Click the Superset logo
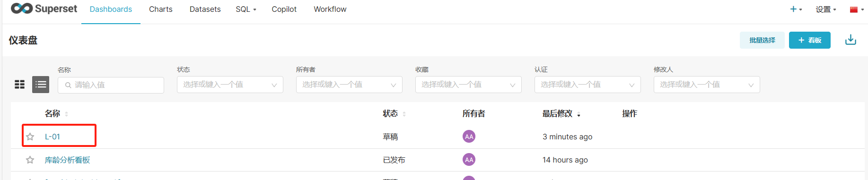868x180 pixels. (44, 9)
